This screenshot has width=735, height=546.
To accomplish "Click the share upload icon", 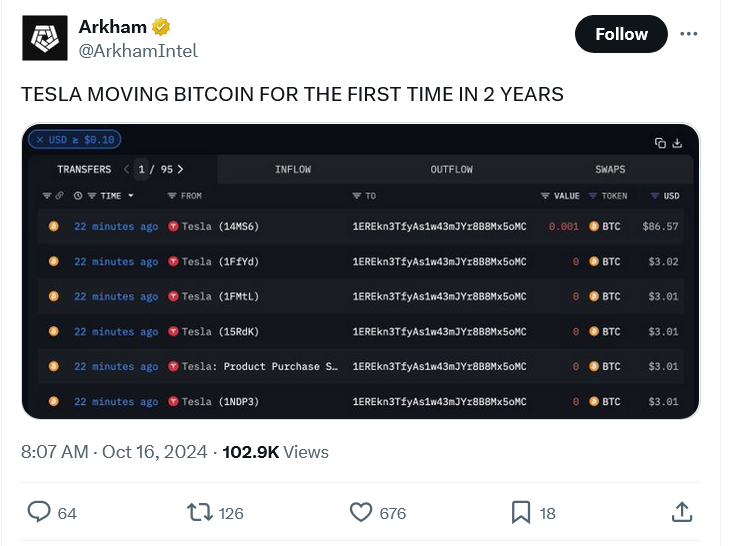I will tap(682, 512).
